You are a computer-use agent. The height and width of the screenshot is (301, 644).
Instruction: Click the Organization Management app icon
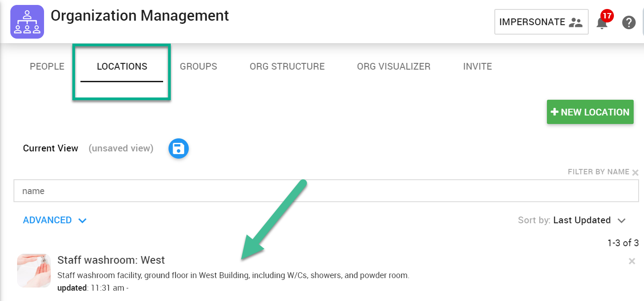point(27,22)
